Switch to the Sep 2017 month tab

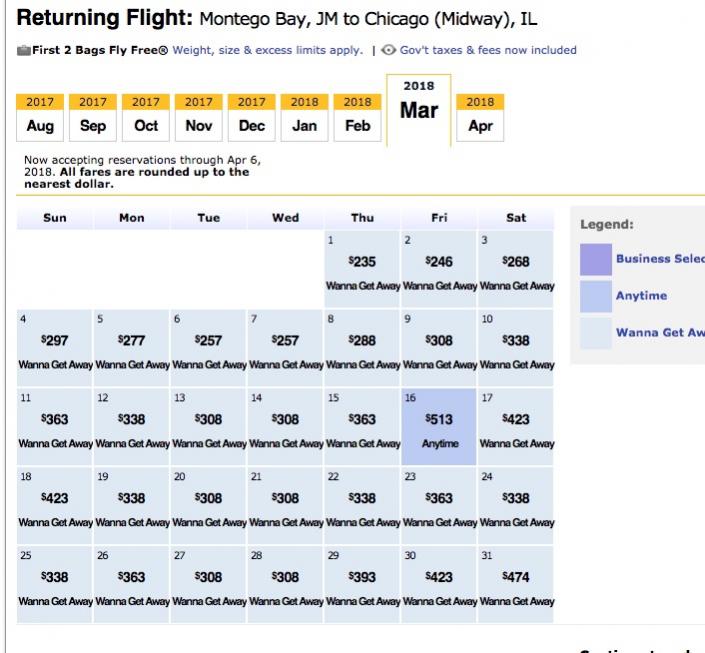pyautogui.click(x=93, y=118)
